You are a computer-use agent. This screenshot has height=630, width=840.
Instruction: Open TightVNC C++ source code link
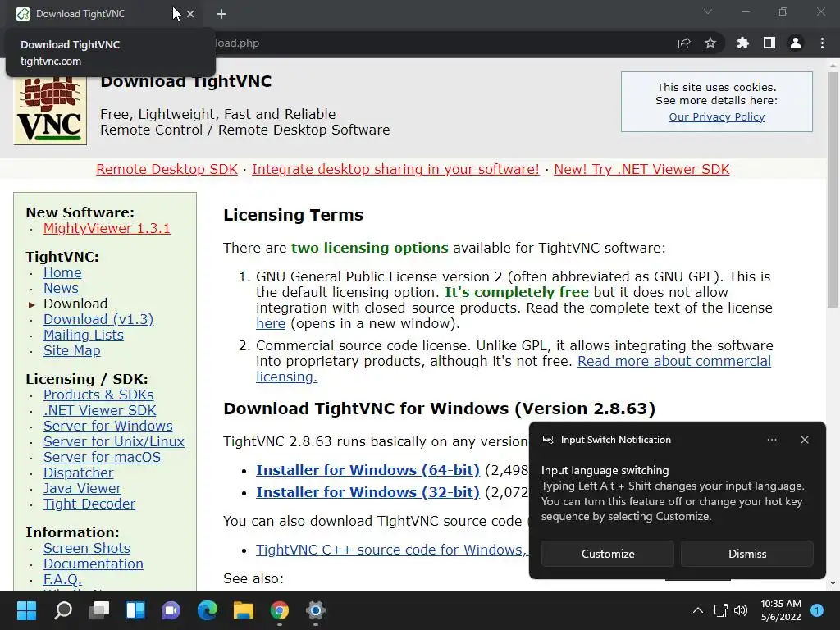391,550
